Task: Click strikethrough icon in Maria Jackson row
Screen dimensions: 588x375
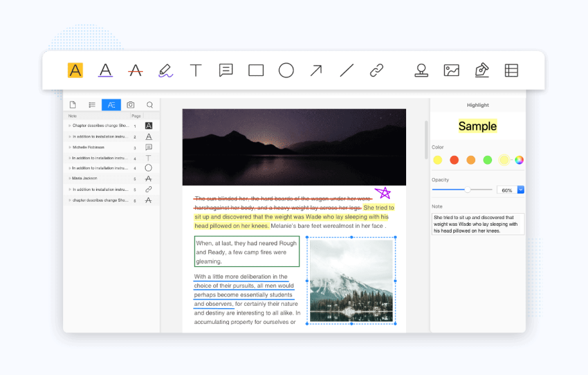Action: point(148,179)
